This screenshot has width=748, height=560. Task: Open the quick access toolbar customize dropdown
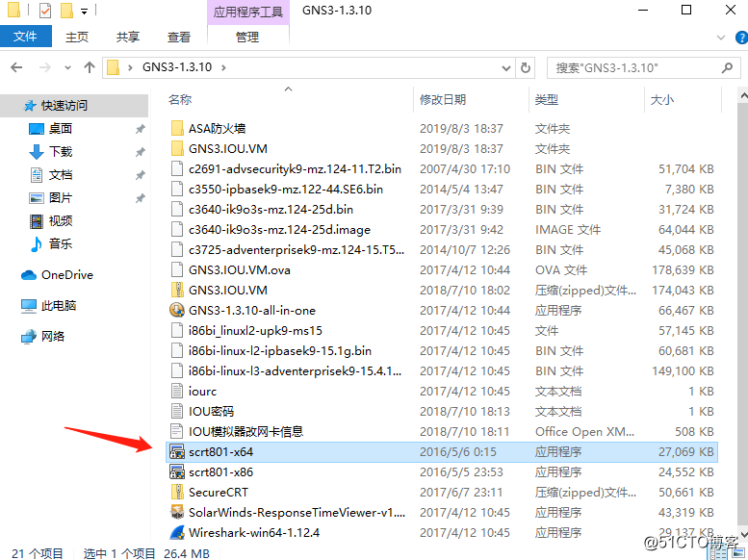coord(84,11)
